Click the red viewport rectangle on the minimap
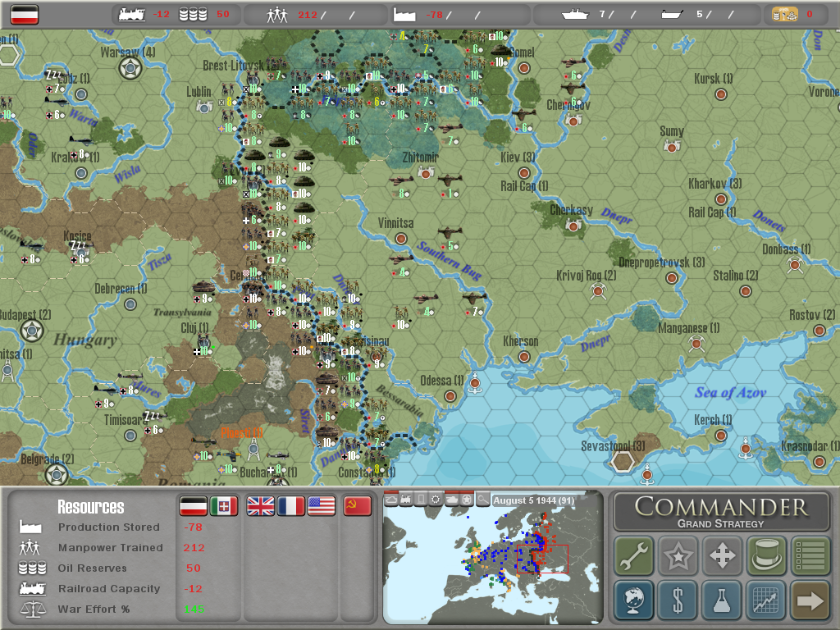Viewport: 840px width, 630px height. pyautogui.click(x=542, y=559)
